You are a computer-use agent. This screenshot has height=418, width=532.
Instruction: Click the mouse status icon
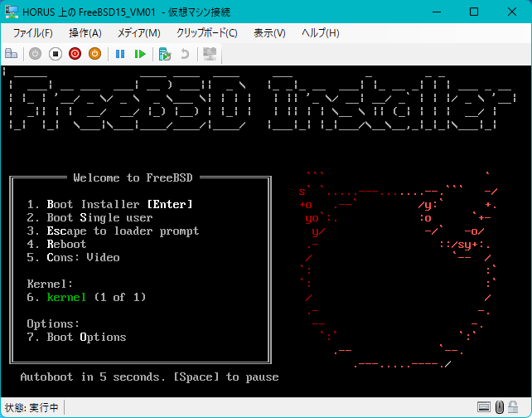(x=500, y=406)
